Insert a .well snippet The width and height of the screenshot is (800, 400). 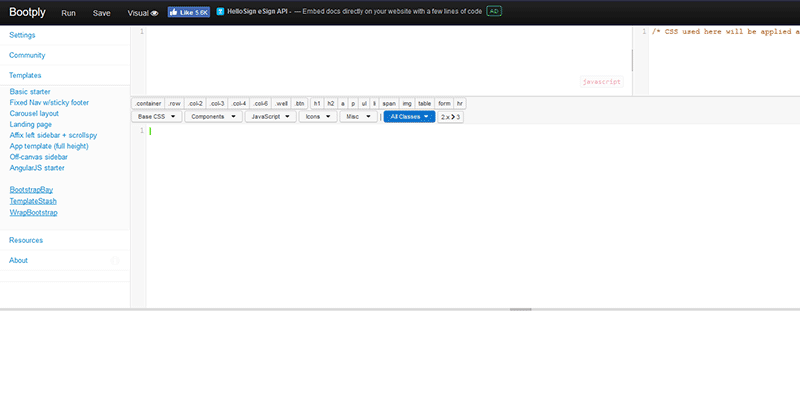(x=282, y=104)
